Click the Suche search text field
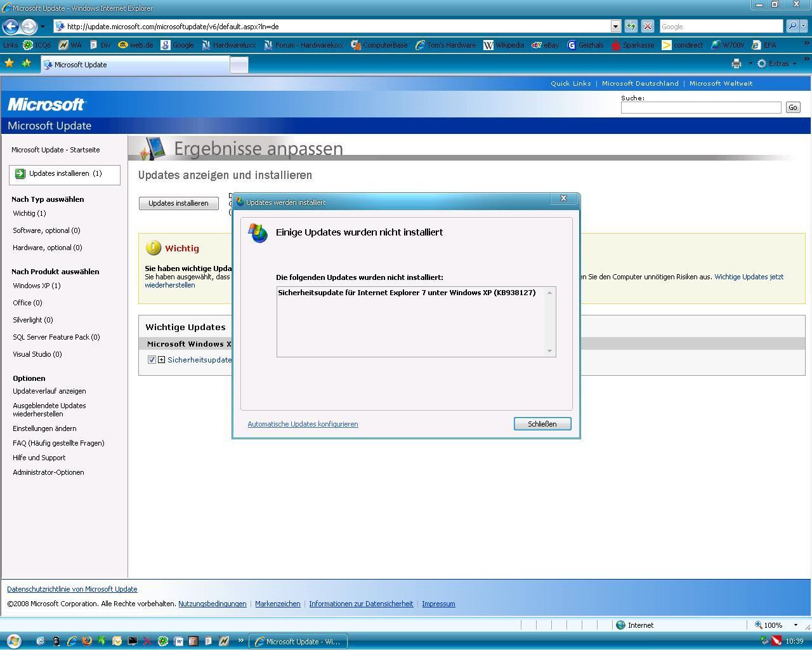 (x=701, y=107)
